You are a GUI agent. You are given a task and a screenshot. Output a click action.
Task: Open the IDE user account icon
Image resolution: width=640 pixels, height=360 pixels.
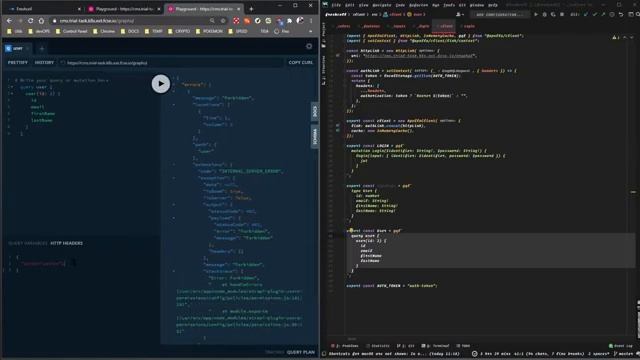tap(459, 14)
